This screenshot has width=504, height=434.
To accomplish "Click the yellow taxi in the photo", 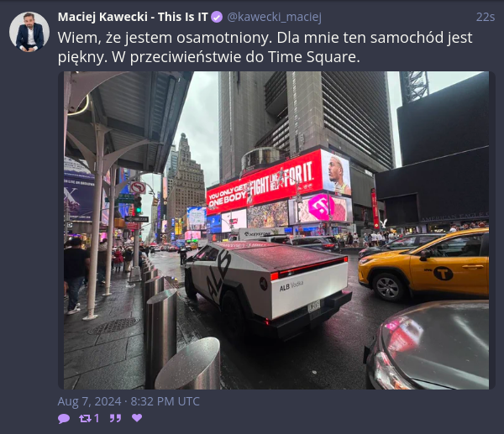I will pos(424,265).
